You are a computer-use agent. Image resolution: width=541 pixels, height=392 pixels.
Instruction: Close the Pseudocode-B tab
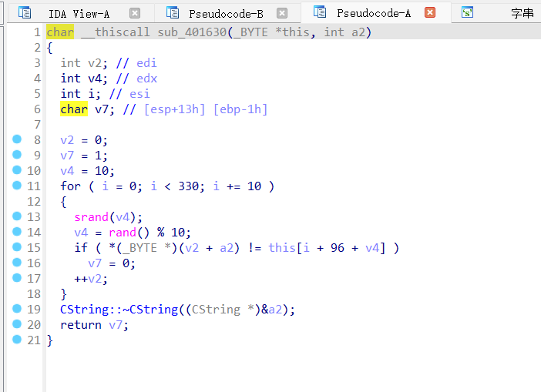click(x=282, y=13)
